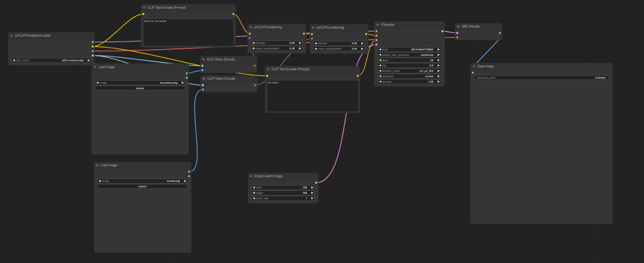Image resolution: width=644 pixels, height=263 pixels.
Task: Open the control_after_generate dropdown set to randomize
Action: tap(410, 55)
